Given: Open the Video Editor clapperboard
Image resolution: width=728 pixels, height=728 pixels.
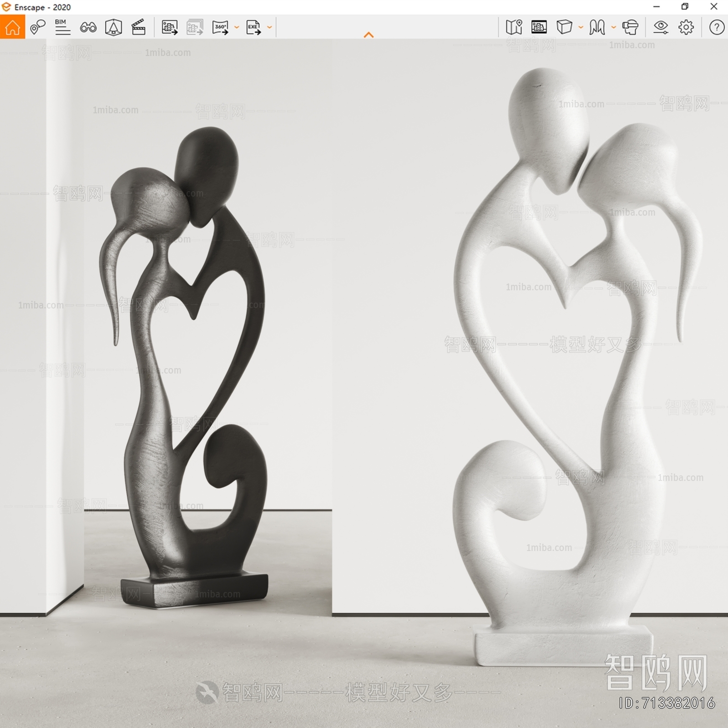Looking at the screenshot, I should pyautogui.click(x=138, y=27).
